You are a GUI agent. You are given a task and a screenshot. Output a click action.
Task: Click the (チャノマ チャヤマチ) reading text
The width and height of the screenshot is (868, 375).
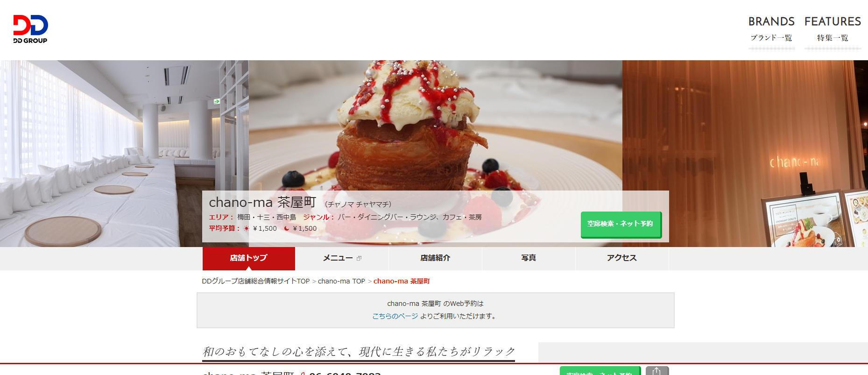coord(358,204)
